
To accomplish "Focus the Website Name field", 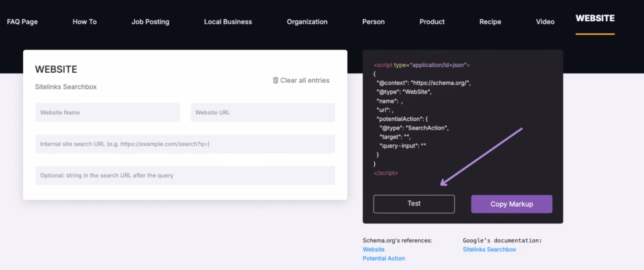I will tap(108, 112).
